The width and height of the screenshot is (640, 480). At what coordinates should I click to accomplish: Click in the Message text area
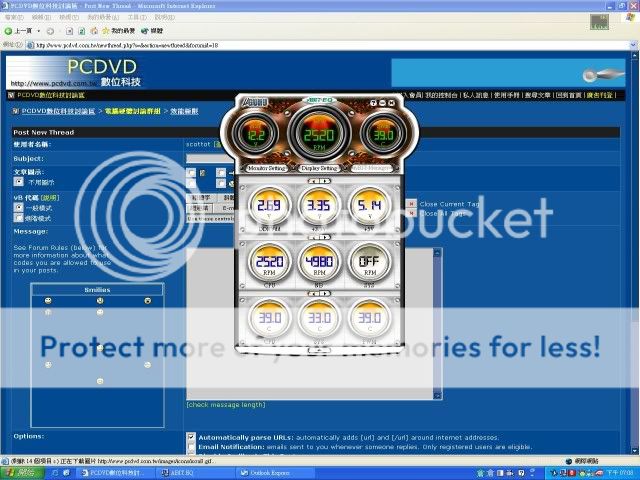310,322
